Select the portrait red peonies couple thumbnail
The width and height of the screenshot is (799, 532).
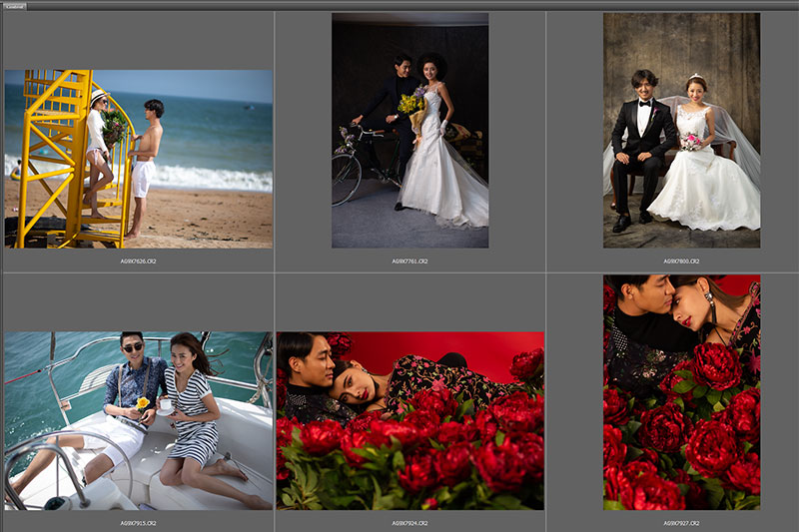682,392
